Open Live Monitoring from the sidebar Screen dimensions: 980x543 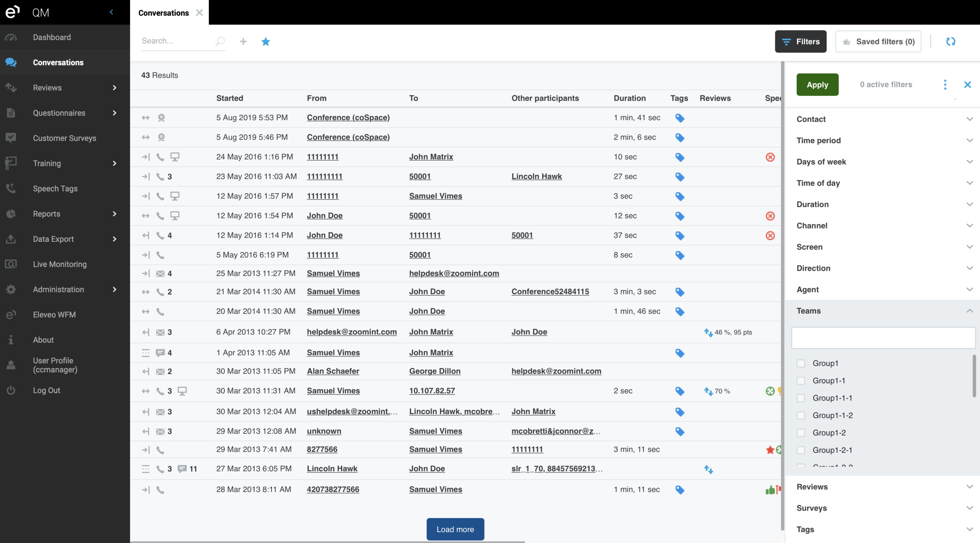pyautogui.click(x=60, y=264)
